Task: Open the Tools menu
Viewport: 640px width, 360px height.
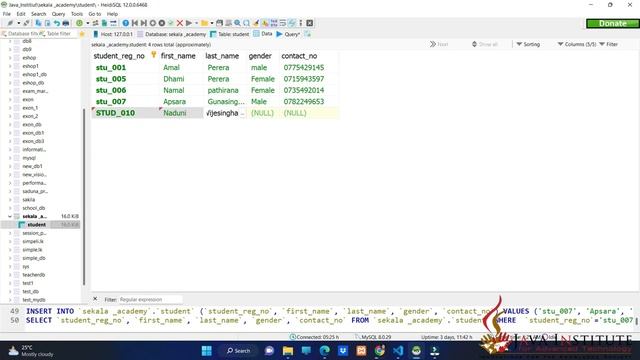Action: pyautogui.click(x=77, y=14)
